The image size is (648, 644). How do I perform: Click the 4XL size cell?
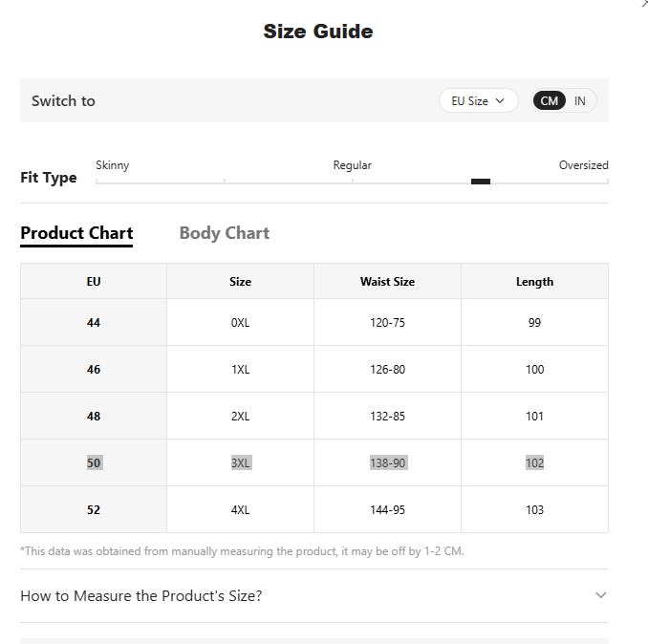click(x=241, y=509)
